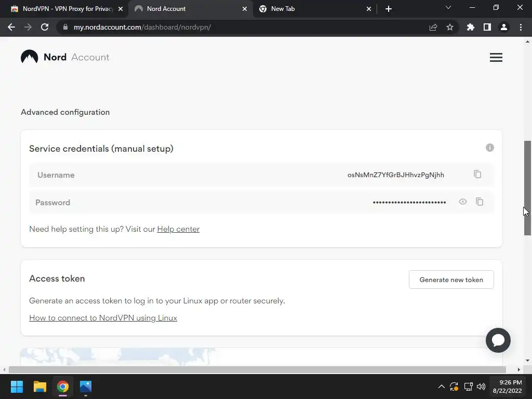
Task: Open the live chat bubble
Action: (x=498, y=340)
